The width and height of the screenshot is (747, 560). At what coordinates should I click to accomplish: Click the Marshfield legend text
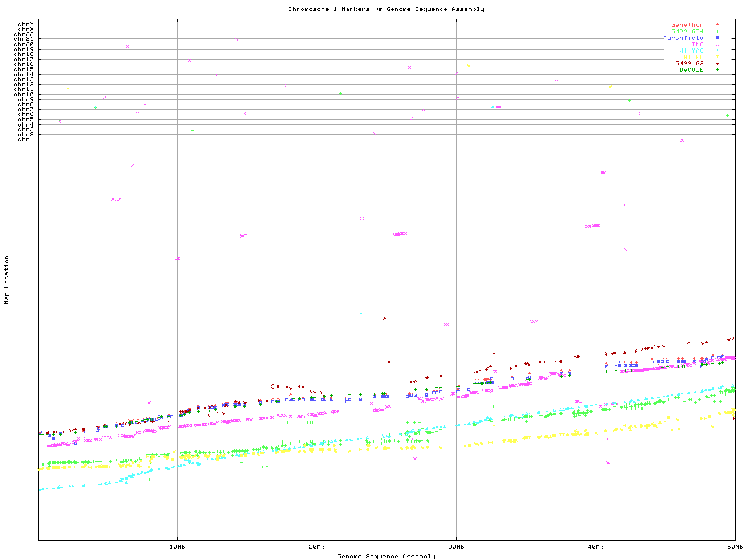pos(683,38)
